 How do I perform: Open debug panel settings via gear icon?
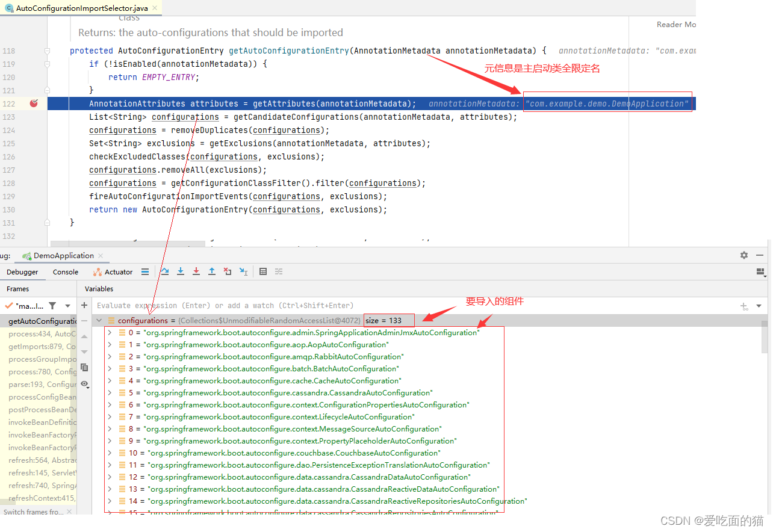[x=744, y=255]
